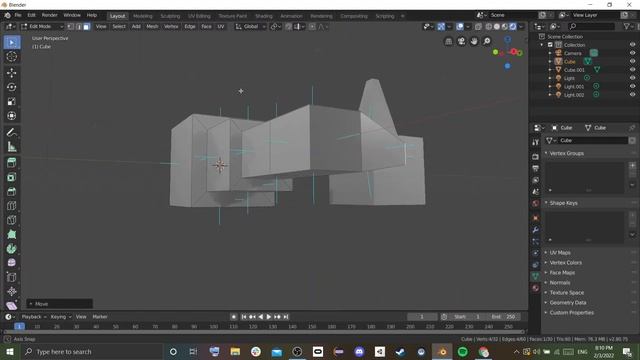
Task: Open the Vertex menu in viewport header
Action: point(171,27)
